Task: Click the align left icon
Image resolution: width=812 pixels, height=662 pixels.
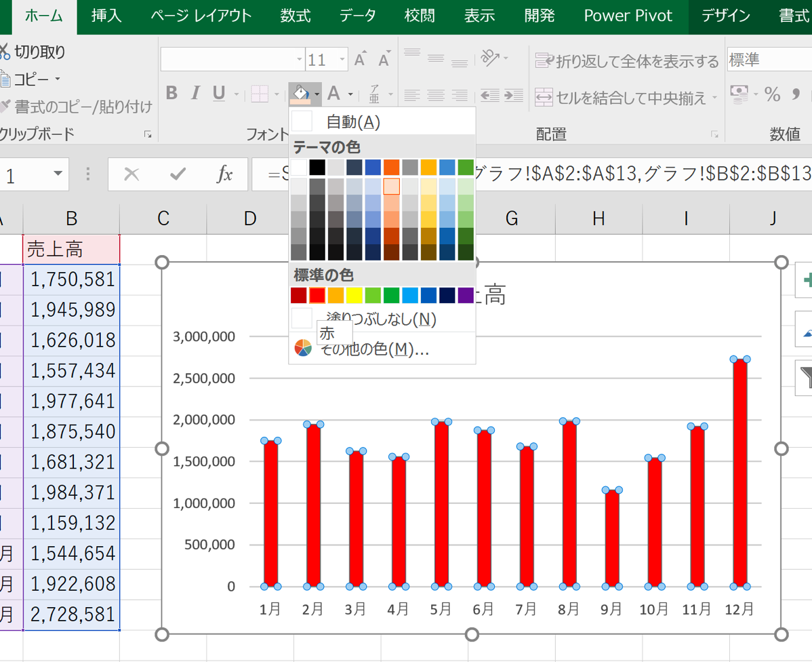Action: pyautogui.click(x=412, y=96)
